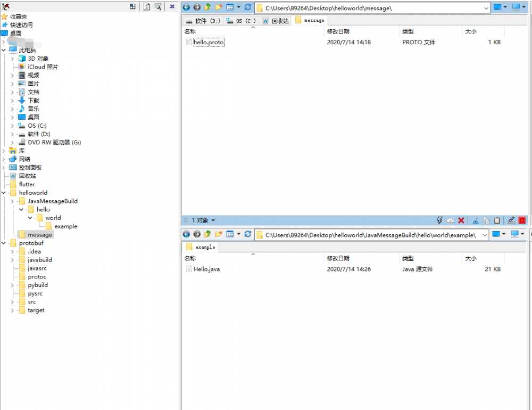
Task: Copy selected item icon
Action: click(486, 220)
